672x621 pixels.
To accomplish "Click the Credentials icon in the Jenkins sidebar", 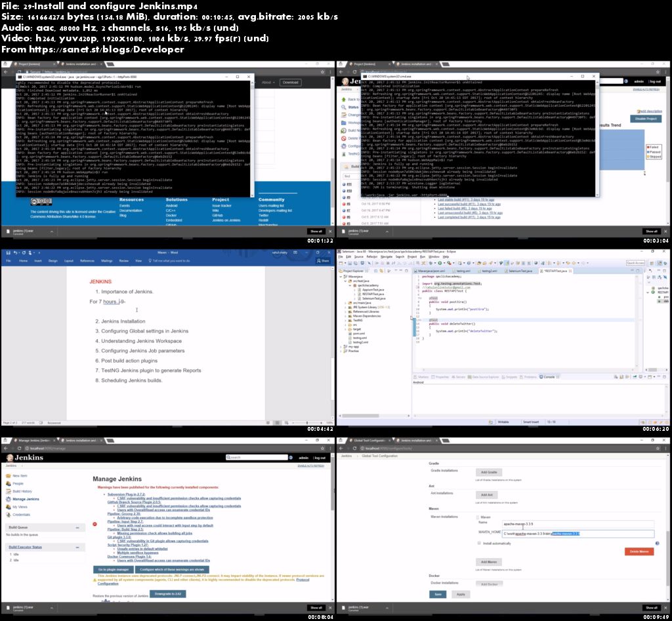I will pyautogui.click(x=9, y=514).
